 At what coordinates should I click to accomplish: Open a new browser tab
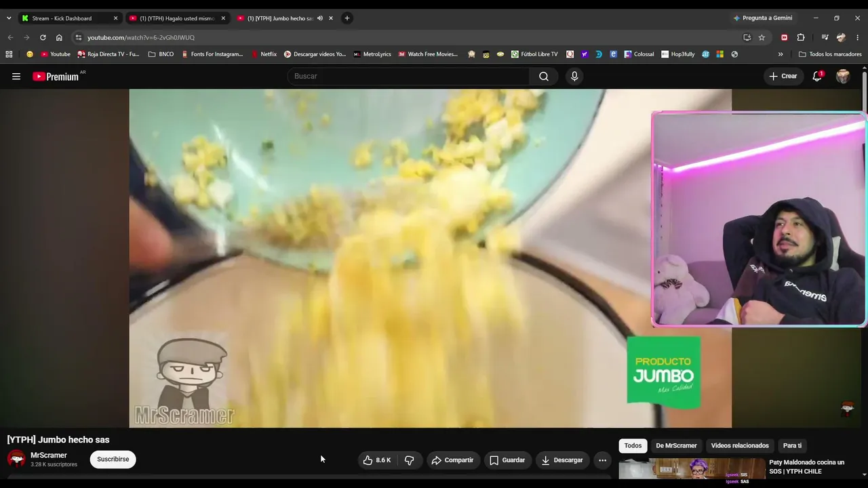(347, 18)
